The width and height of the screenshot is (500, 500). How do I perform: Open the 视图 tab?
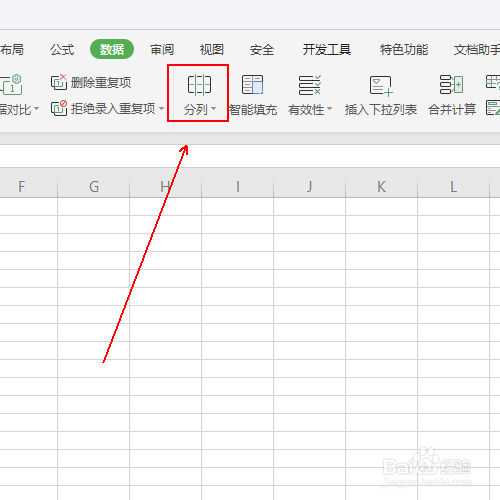pyautogui.click(x=212, y=50)
